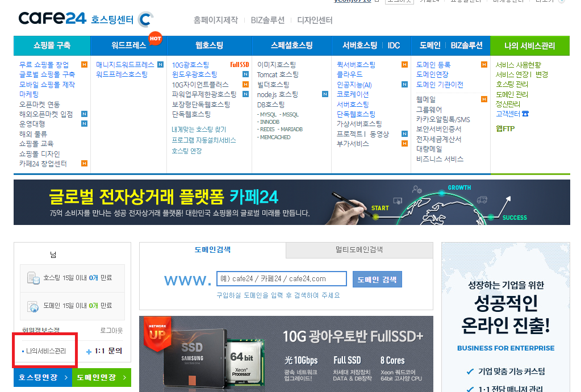The height and width of the screenshot is (392, 581).
Task: Click the 도메인 15일 이내 만료 status row
Action: [72, 306]
